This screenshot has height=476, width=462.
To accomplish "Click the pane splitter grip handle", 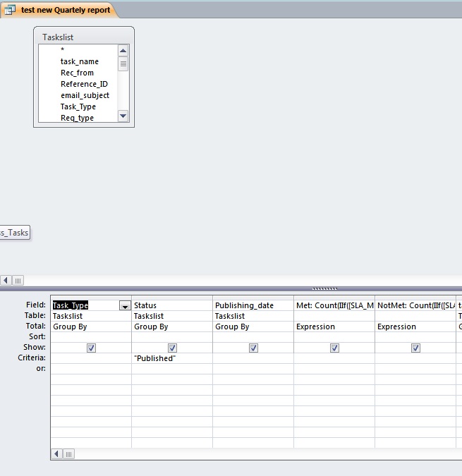I will pos(324,288).
